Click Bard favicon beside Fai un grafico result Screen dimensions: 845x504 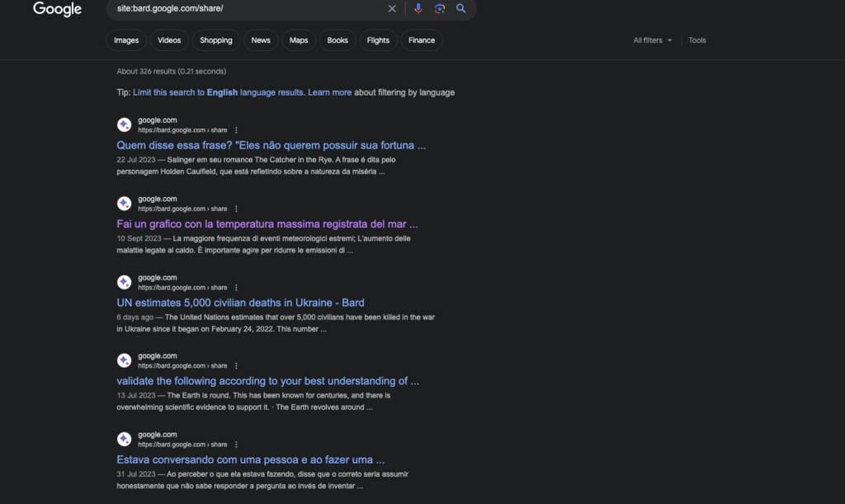[125, 204]
